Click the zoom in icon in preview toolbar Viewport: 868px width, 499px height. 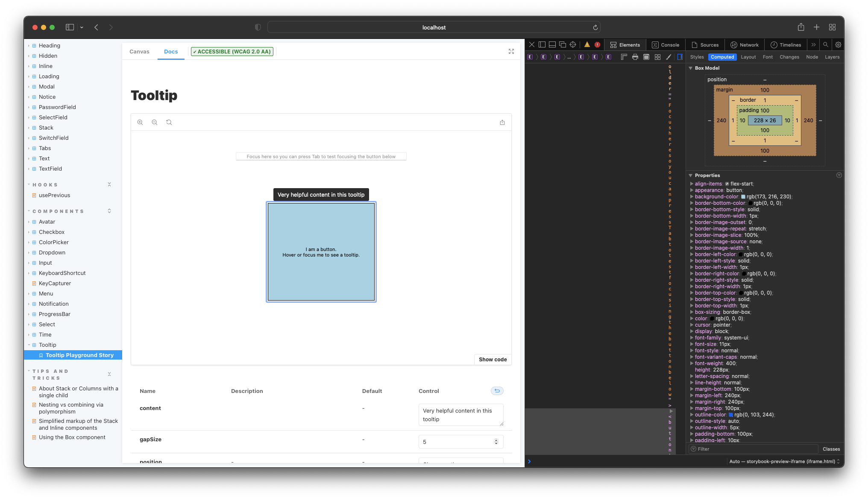(140, 122)
